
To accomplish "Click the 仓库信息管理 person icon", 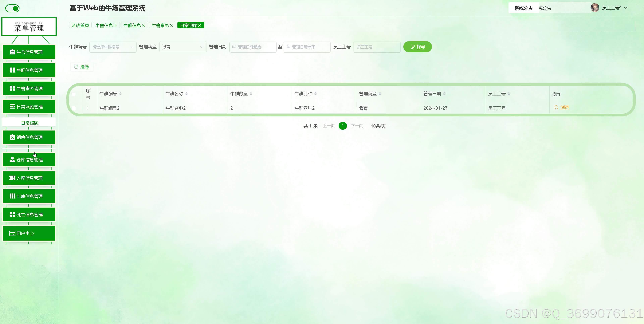I will [x=12, y=160].
